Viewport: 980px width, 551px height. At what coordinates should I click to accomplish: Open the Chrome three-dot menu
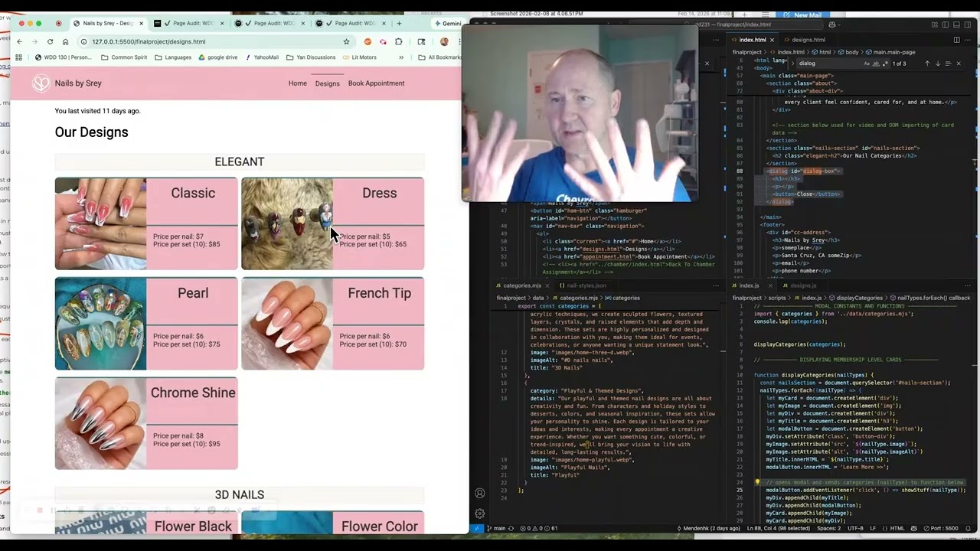(x=459, y=41)
